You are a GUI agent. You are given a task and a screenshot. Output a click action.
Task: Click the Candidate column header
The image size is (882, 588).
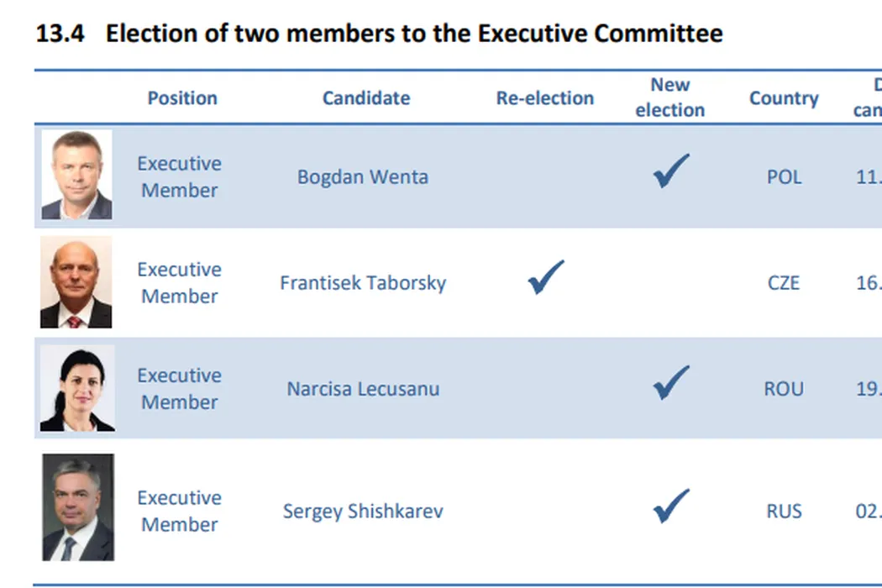click(x=366, y=98)
